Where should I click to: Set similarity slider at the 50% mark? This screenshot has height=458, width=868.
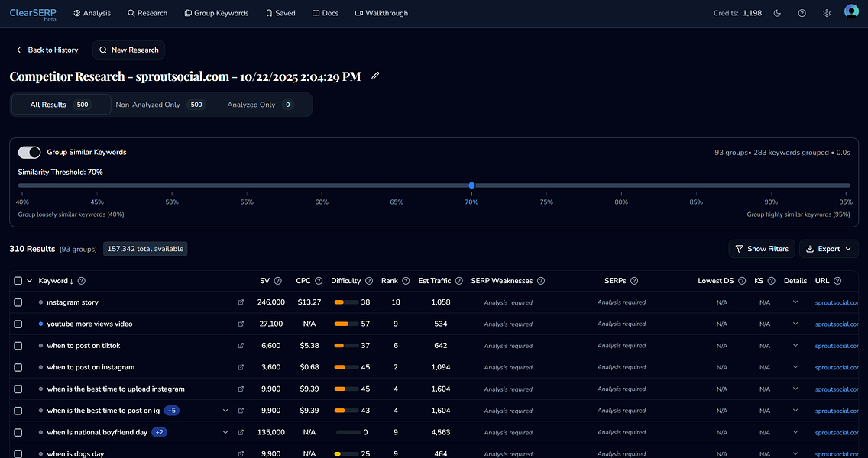pos(172,185)
